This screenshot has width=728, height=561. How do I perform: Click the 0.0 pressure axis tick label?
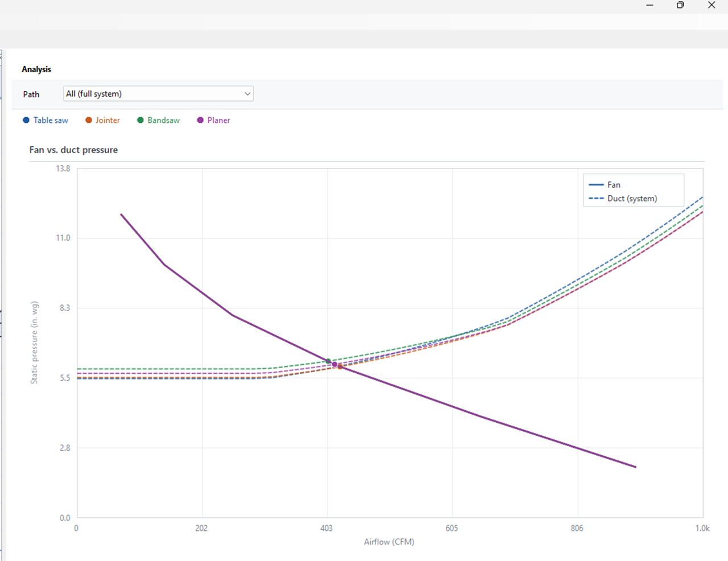click(x=65, y=518)
